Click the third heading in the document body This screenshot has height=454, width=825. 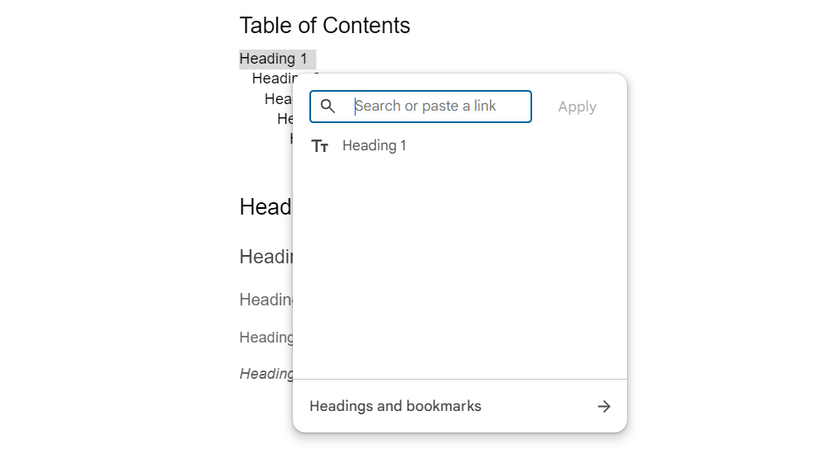pos(265,299)
